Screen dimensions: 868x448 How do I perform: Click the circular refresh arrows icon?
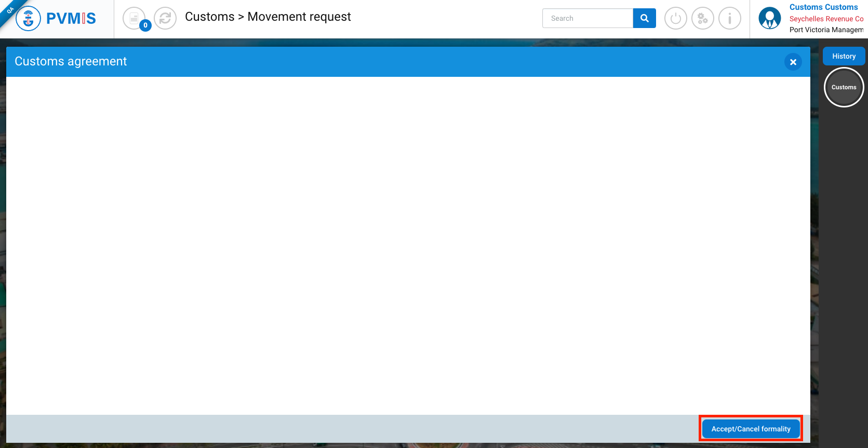tap(165, 18)
